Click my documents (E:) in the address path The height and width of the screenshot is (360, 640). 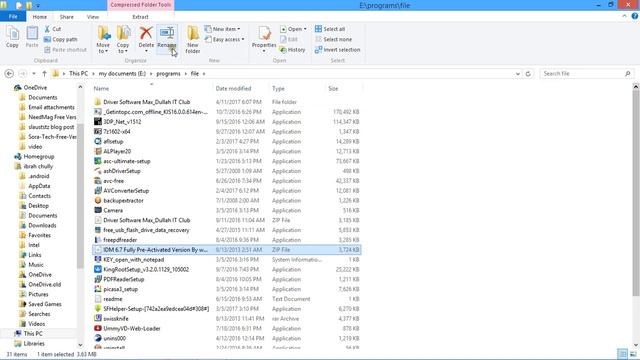(x=122, y=74)
